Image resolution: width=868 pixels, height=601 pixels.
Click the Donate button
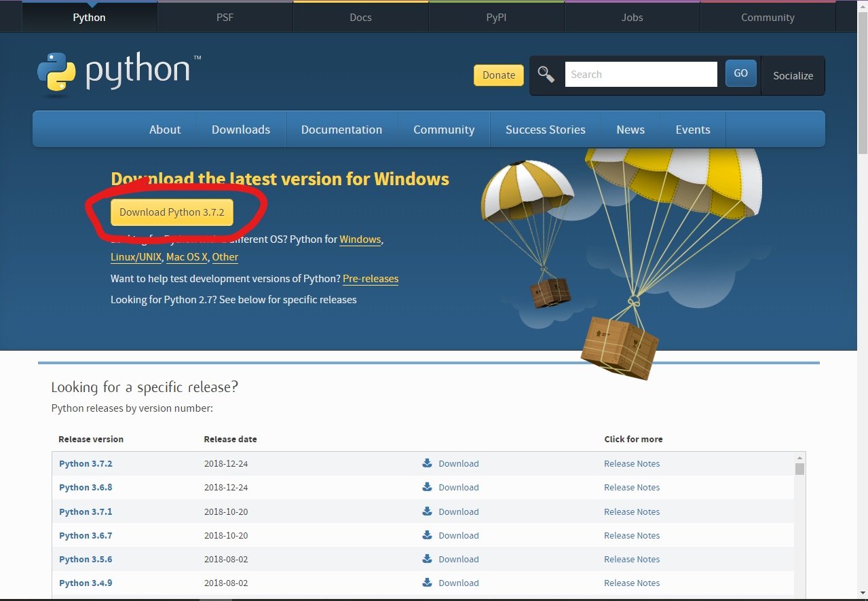click(499, 75)
